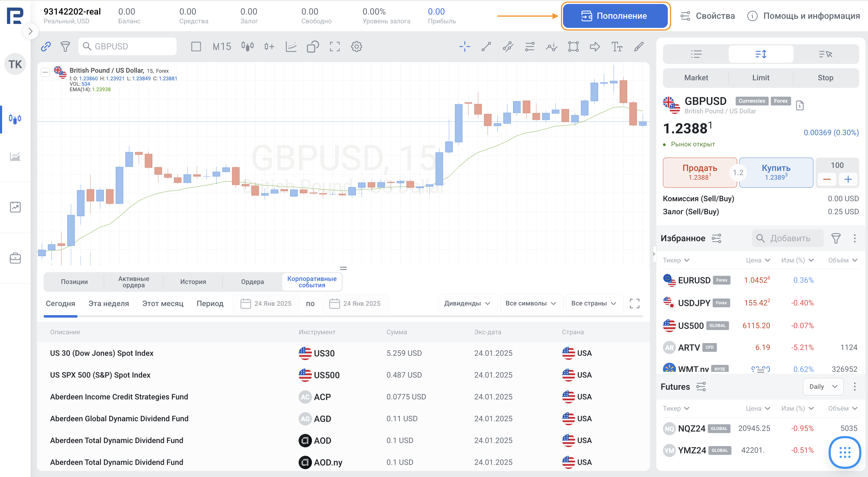Open the Позиции tab

pyautogui.click(x=74, y=282)
